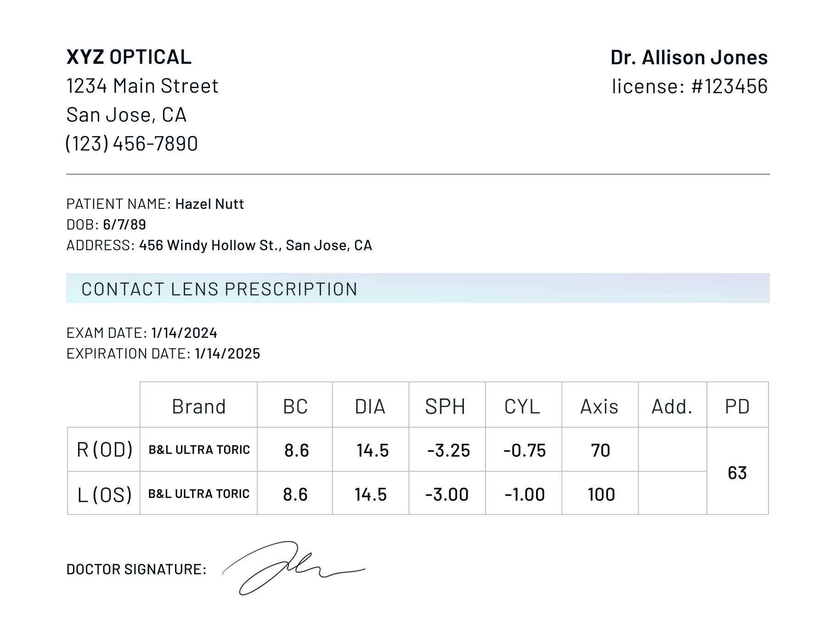The height and width of the screenshot is (644, 836).
Task: Click the R (OD) row label
Action: pos(104,449)
